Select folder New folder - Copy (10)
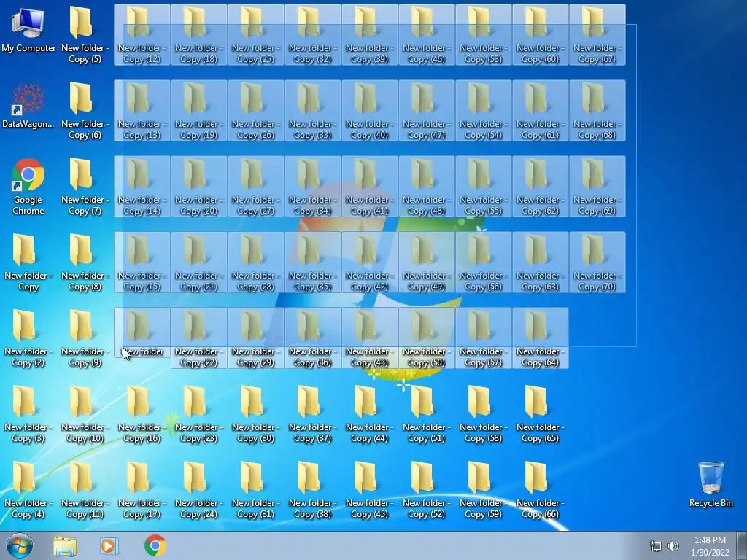This screenshot has width=747, height=560. click(85, 413)
